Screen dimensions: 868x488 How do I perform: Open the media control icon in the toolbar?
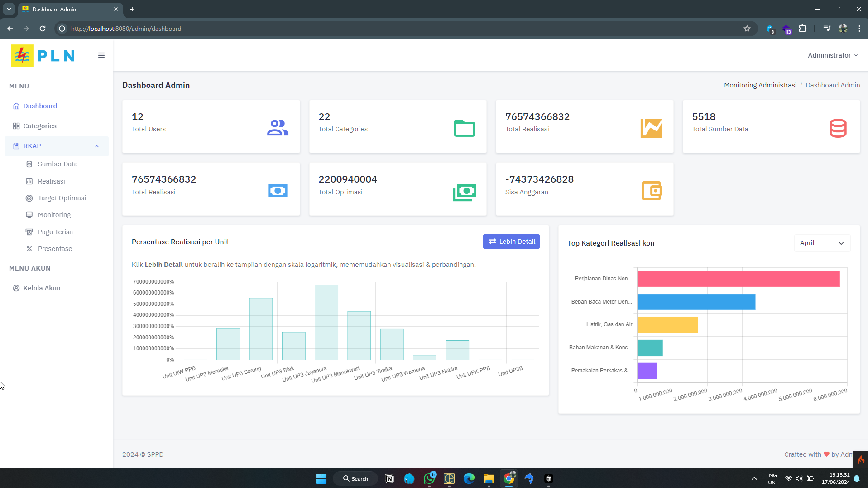(x=827, y=29)
